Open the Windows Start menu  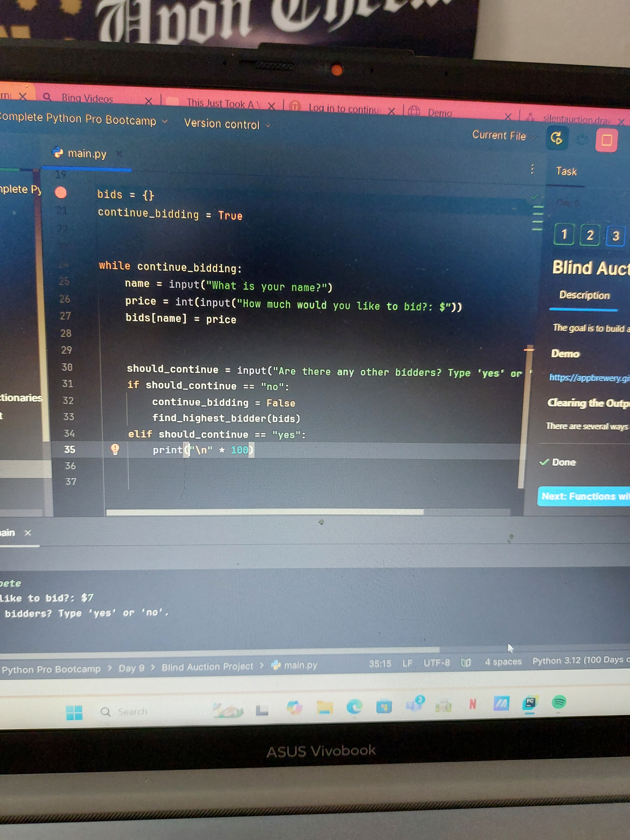tap(74, 712)
